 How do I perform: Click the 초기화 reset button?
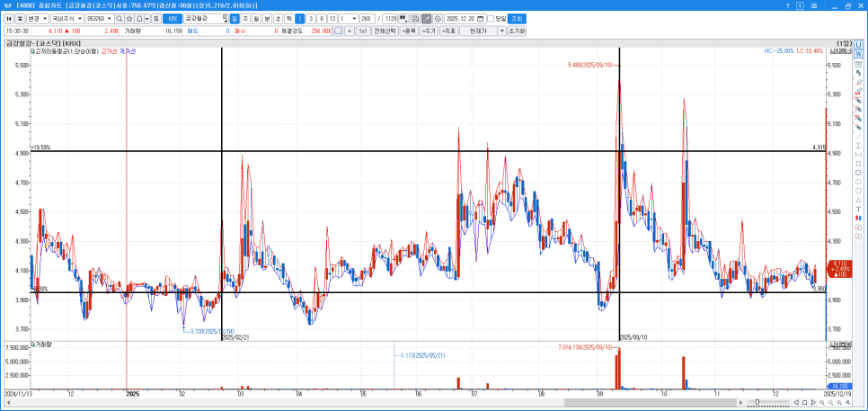(517, 31)
